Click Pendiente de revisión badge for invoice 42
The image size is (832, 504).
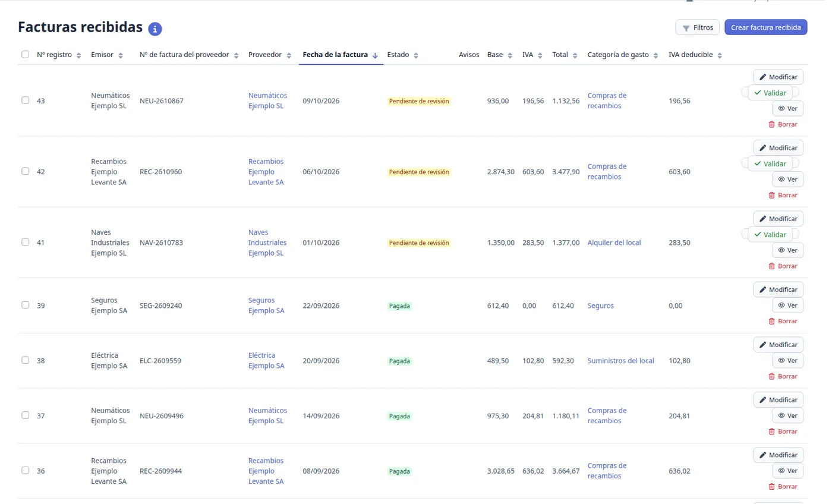point(419,172)
